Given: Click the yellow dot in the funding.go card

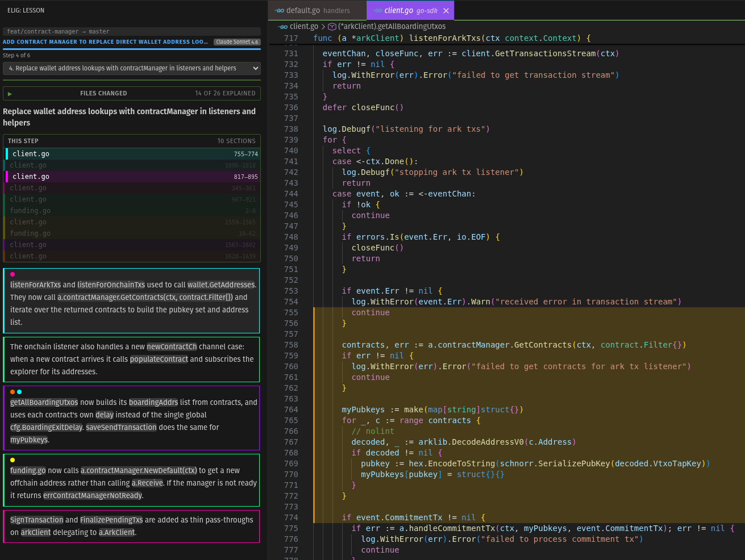Looking at the screenshot, I should tap(13, 460).
